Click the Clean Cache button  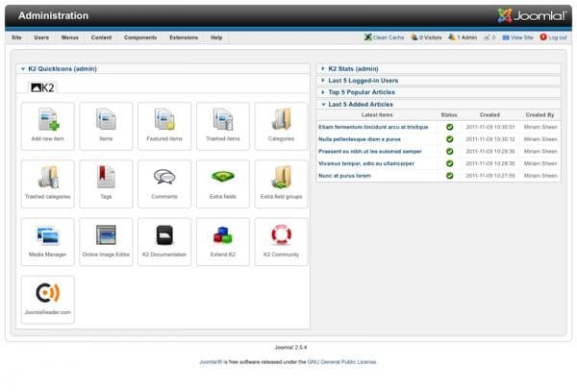[385, 37]
